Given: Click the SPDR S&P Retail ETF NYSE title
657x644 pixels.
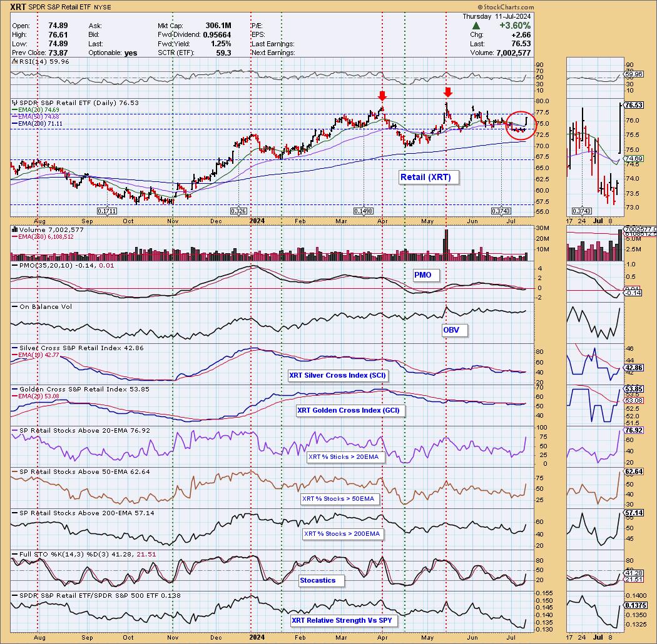Looking at the screenshot, I should [70, 7].
